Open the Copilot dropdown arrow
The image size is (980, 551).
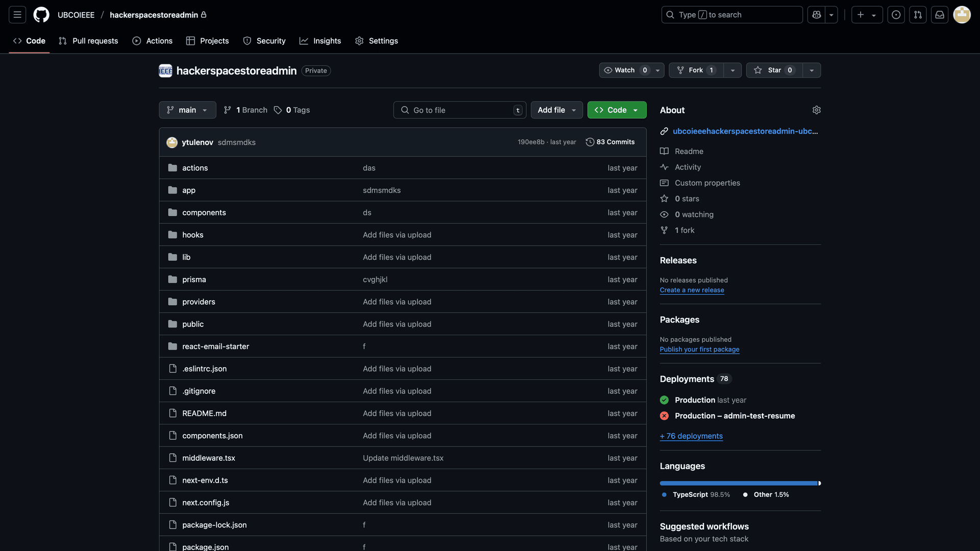(x=831, y=15)
